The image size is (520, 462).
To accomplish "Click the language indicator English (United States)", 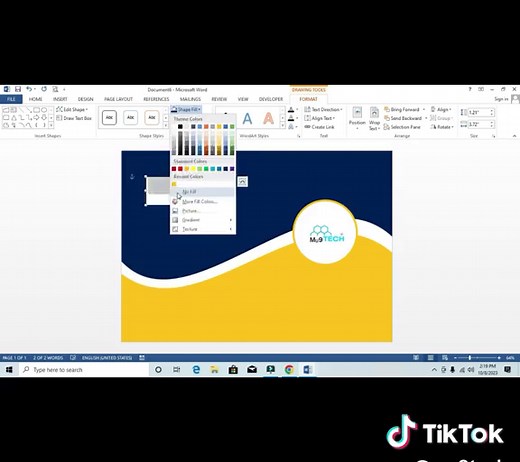I will pyautogui.click(x=107, y=358).
